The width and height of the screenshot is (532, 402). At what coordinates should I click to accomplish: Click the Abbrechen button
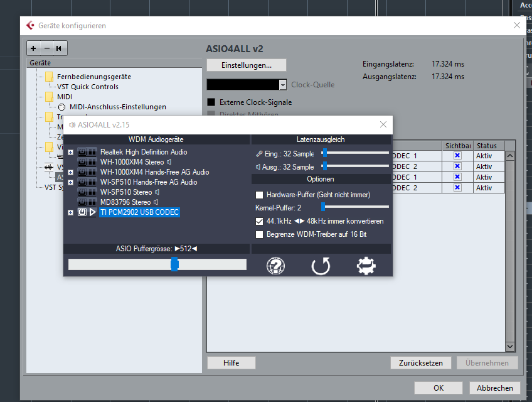pos(495,388)
